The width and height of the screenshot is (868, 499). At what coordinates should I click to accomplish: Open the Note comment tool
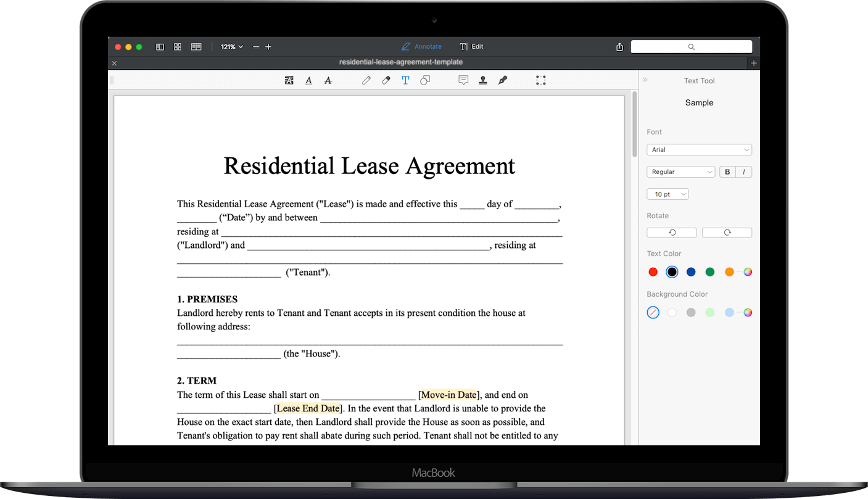[463, 80]
